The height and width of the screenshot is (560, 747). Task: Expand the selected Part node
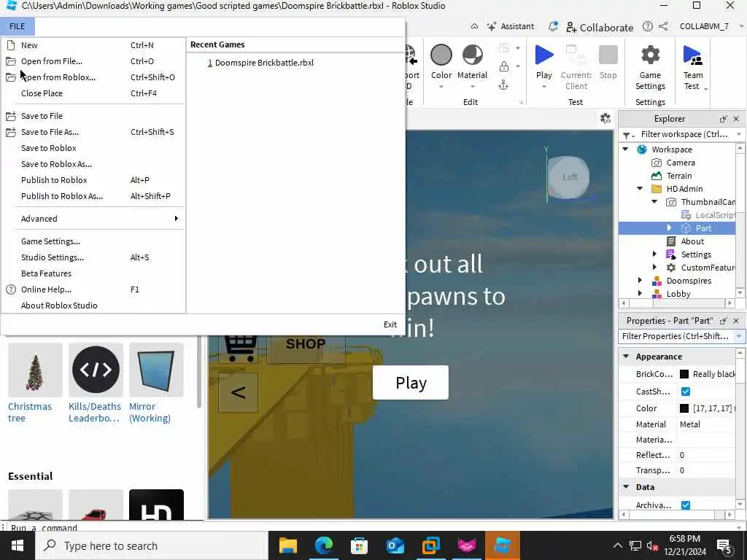click(x=669, y=228)
